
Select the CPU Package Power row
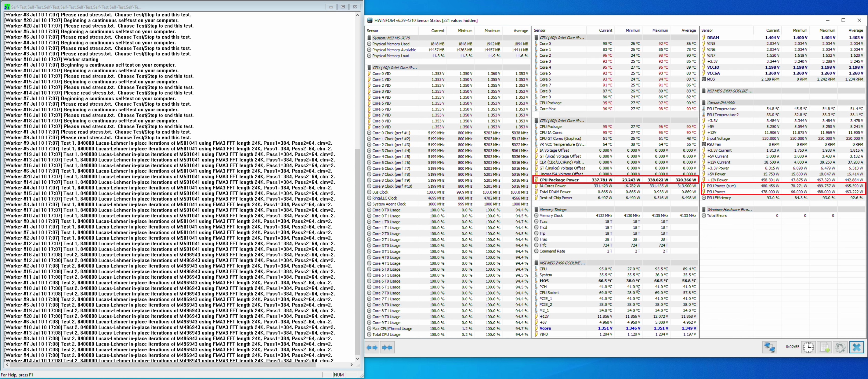(x=559, y=180)
